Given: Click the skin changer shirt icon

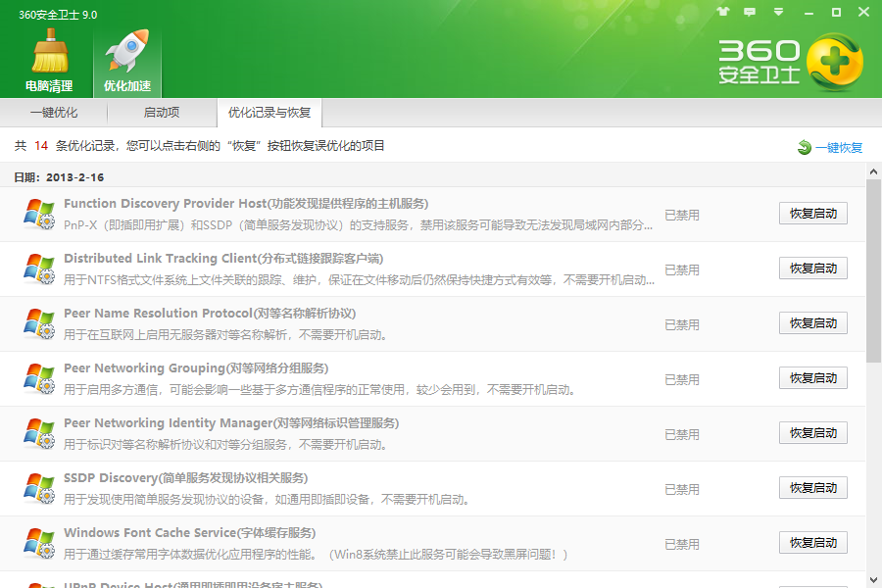Looking at the screenshot, I should click(723, 11).
